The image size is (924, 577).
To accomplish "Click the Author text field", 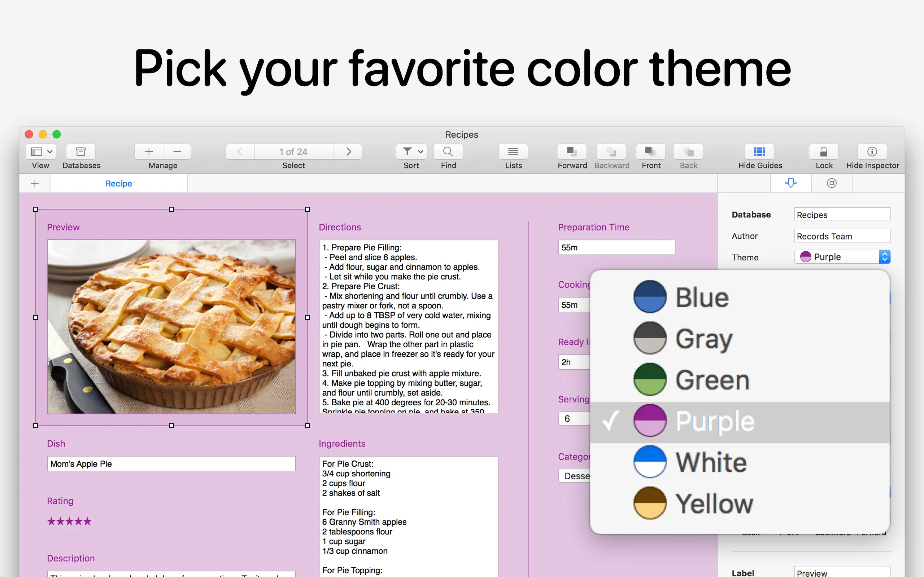I will [842, 236].
